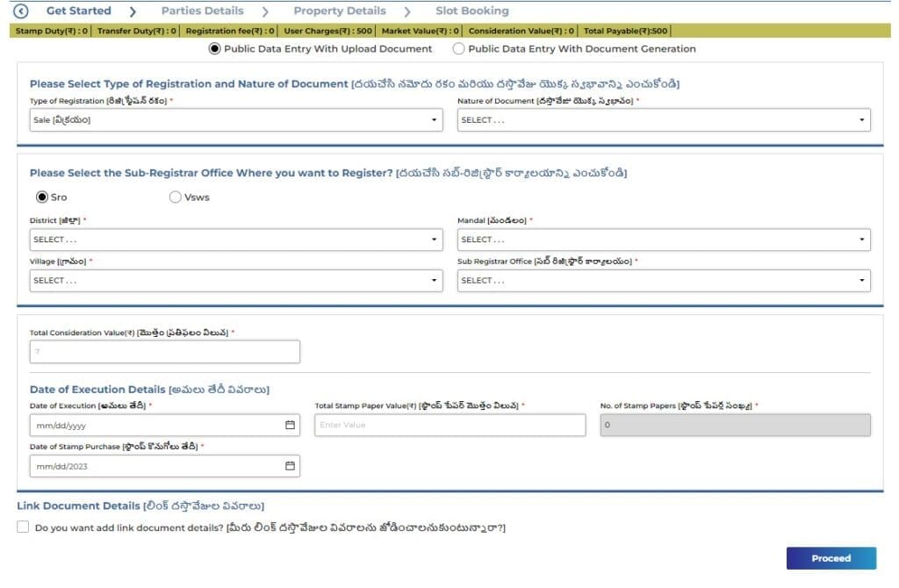Click Registration fee amount in summary bar
The width and height of the screenshot is (899, 588).
tap(230, 31)
